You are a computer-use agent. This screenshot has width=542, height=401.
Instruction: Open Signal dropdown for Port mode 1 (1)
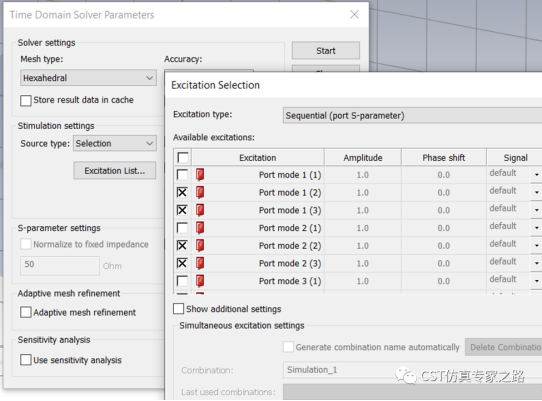[x=536, y=175]
